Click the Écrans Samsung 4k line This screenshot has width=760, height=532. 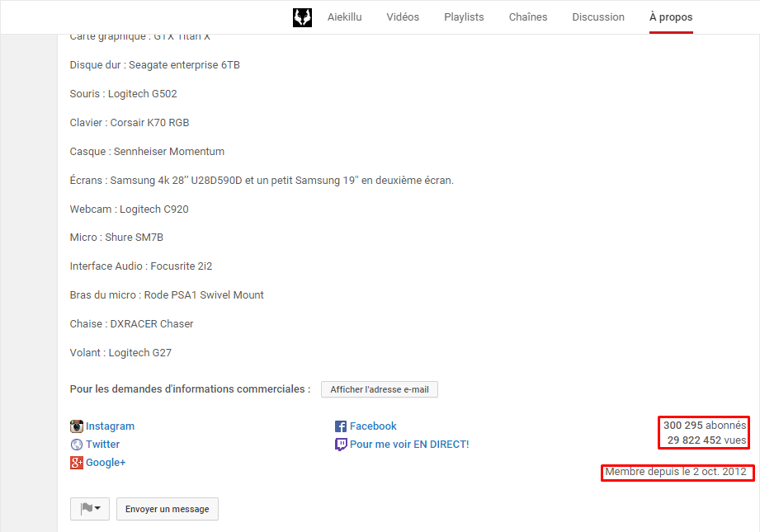pos(262,181)
